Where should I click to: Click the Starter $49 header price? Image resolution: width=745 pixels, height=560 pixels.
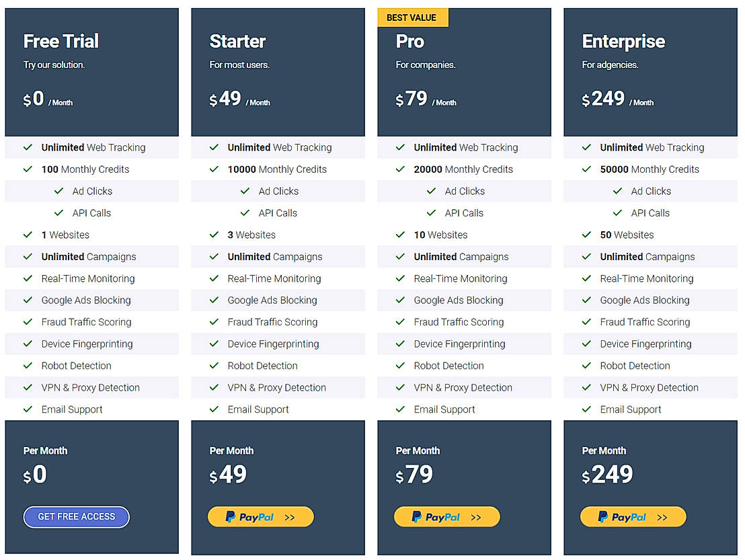pos(226,99)
